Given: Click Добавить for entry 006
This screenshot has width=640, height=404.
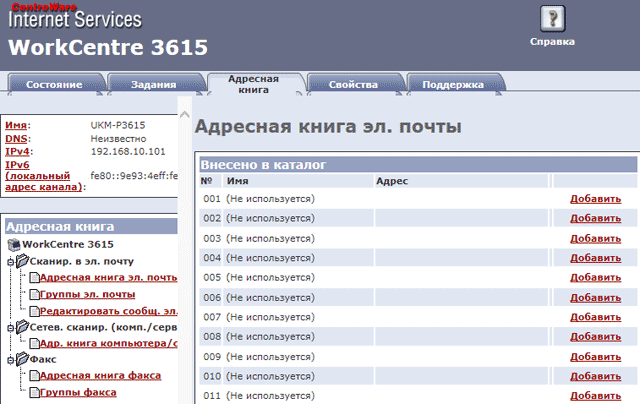Looking at the screenshot, I should [x=596, y=297].
